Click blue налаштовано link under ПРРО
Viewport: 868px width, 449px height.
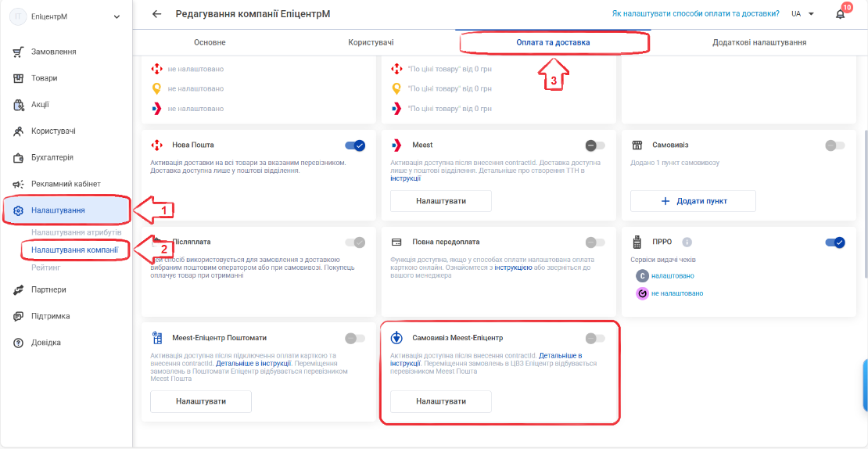click(673, 275)
